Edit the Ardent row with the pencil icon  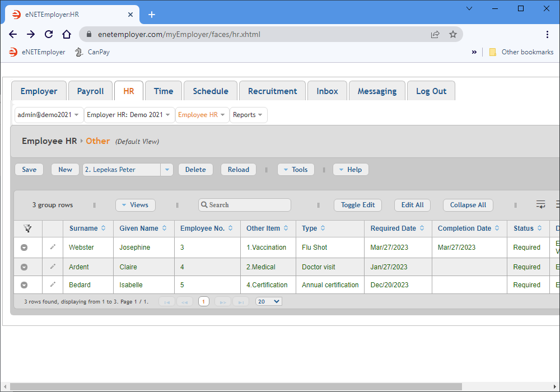pos(53,267)
